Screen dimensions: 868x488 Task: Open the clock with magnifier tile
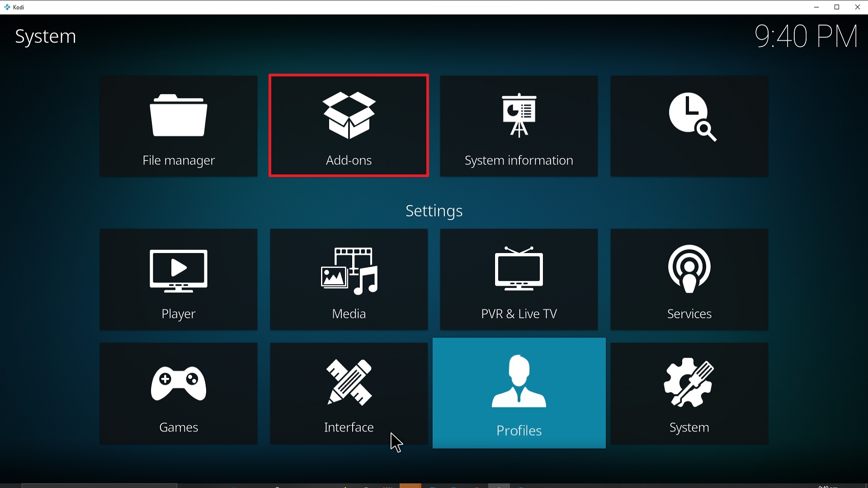point(689,126)
